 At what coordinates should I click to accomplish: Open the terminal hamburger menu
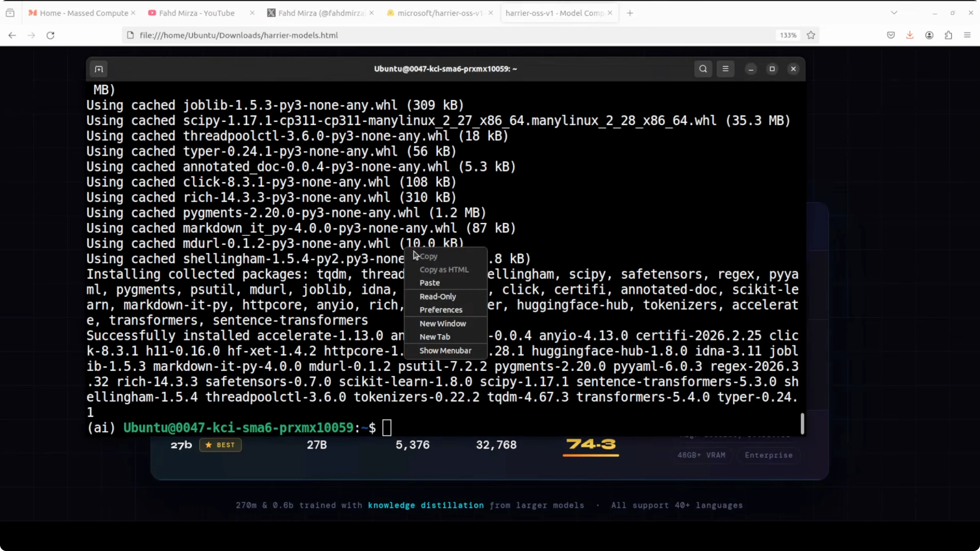(725, 69)
